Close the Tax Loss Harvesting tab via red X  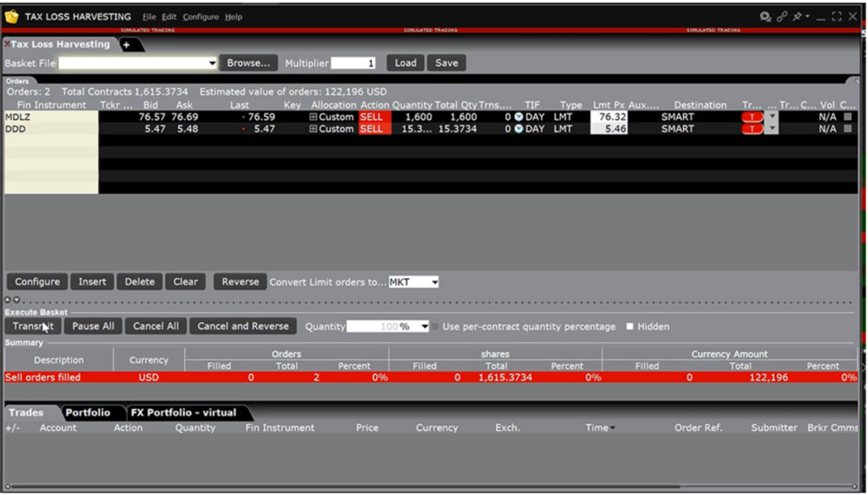(7, 44)
